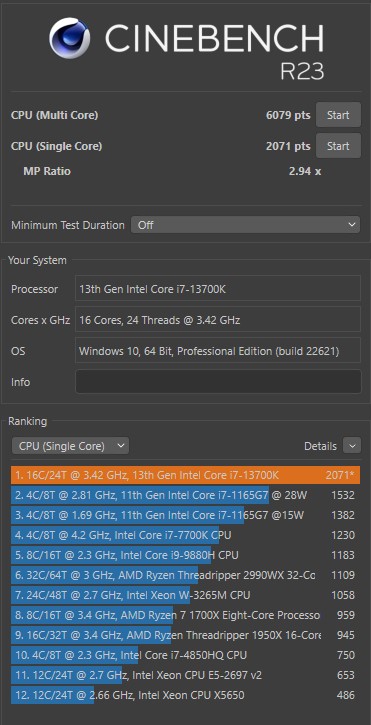This screenshot has width=371, height=725.
Task: Select the OS field showing Windows 10
Action: click(x=218, y=350)
